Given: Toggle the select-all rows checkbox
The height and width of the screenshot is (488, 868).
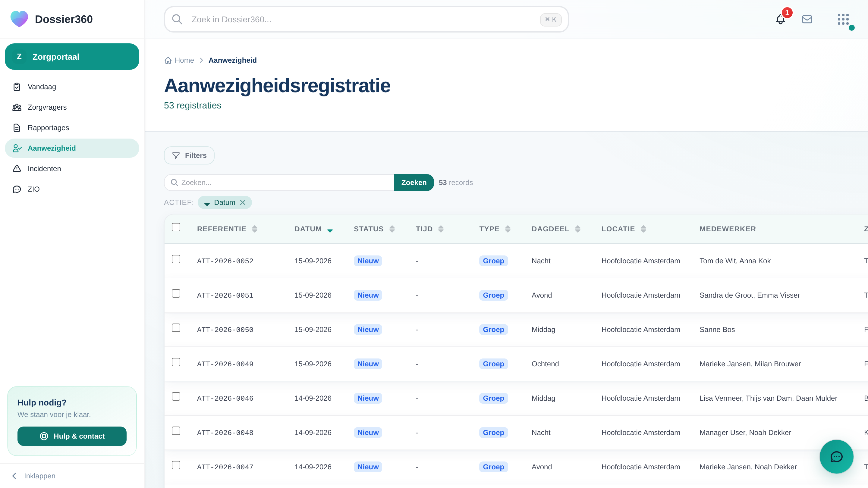Looking at the screenshot, I should pos(176,227).
